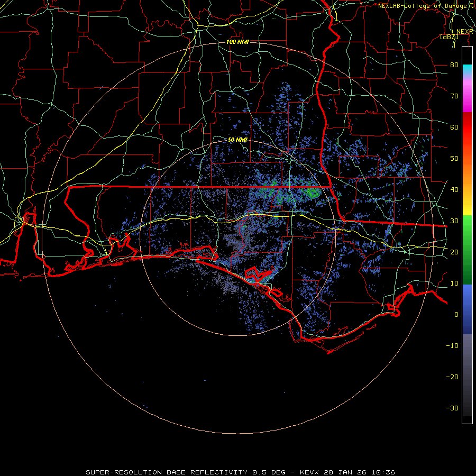This screenshot has width=476, height=476.
Task: Click the 20 dBZ scale label
Action: [x=454, y=252]
